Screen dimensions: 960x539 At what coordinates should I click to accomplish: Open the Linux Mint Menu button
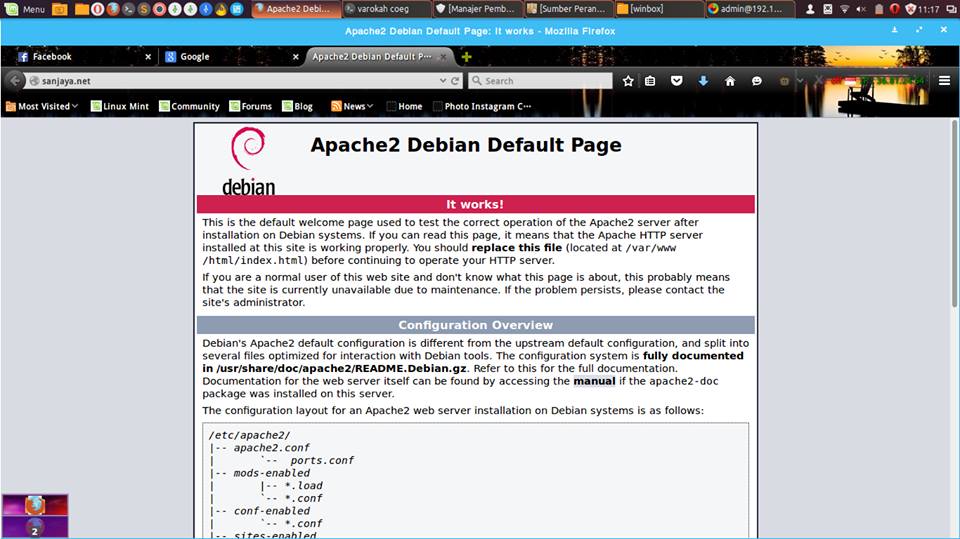tap(25, 9)
